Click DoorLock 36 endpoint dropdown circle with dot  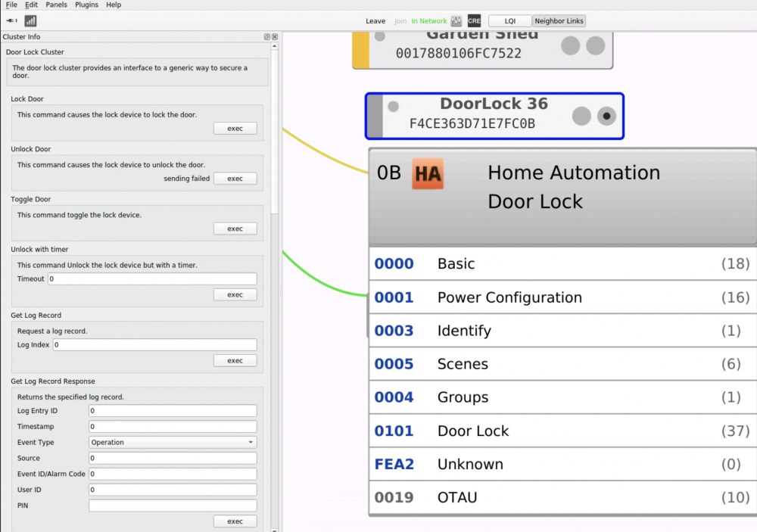coord(606,116)
